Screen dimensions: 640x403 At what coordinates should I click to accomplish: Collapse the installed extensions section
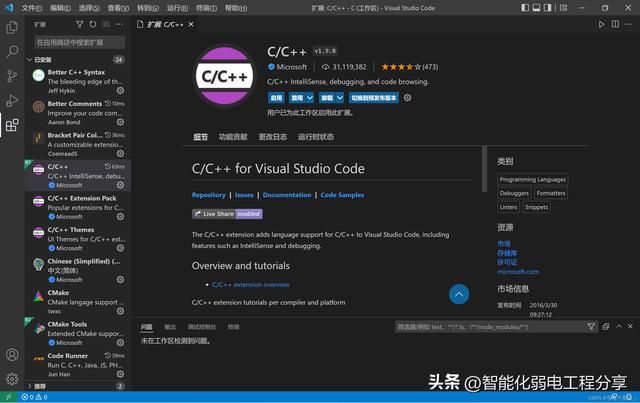(30, 59)
